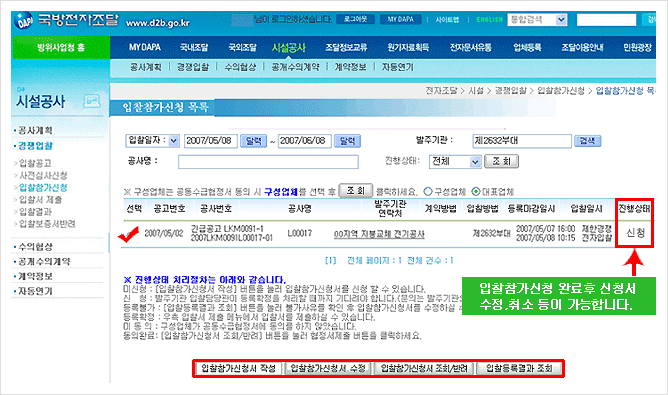Click the 조회 button after 구성업체 notice
Screen dimensions: 668x395
[x=355, y=191]
